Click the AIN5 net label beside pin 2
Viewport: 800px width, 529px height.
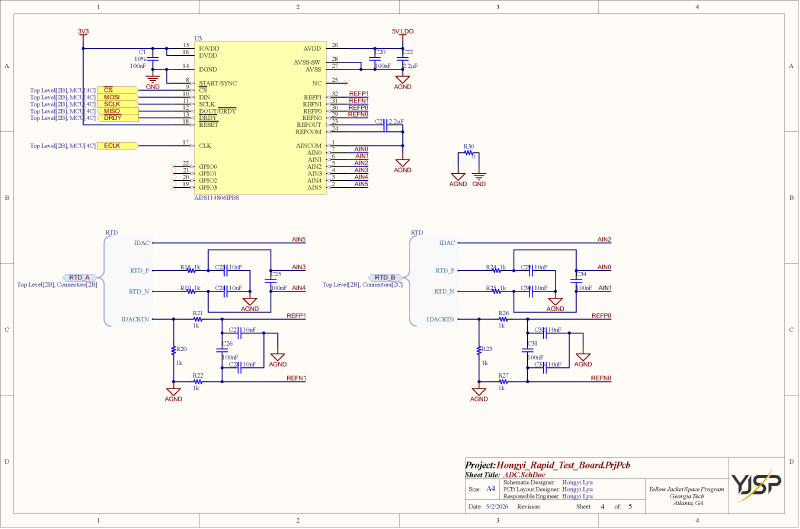tap(361, 184)
